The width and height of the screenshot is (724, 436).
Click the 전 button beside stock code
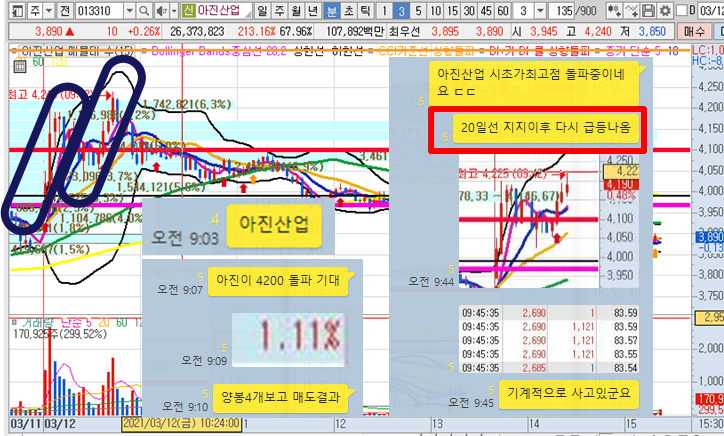tap(65, 10)
